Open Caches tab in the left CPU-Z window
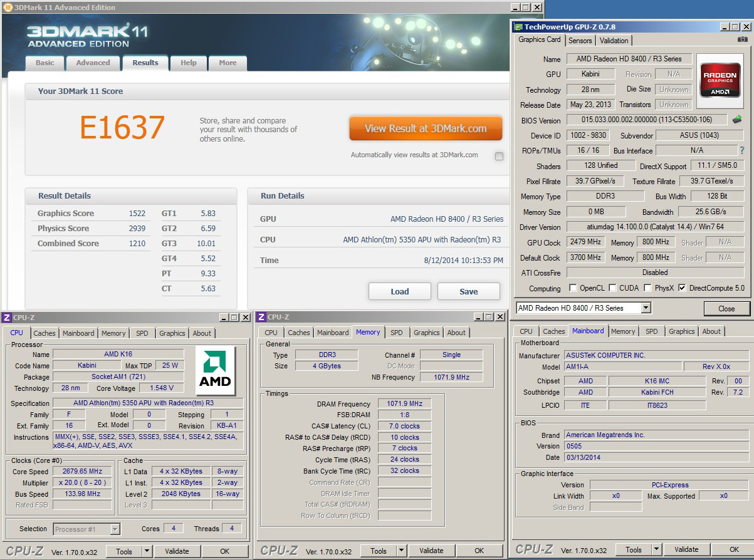Screen dimensions: 754x560 click(44, 333)
